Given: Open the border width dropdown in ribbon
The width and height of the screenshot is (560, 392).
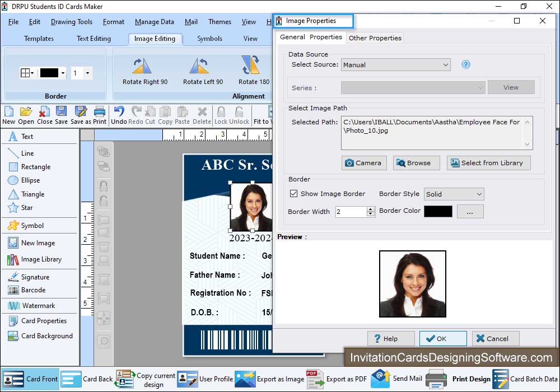Looking at the screenshot, I should 87,73.
